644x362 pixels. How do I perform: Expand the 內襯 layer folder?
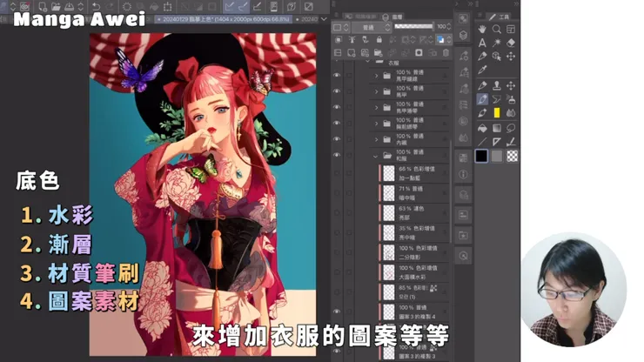(376, 139)
